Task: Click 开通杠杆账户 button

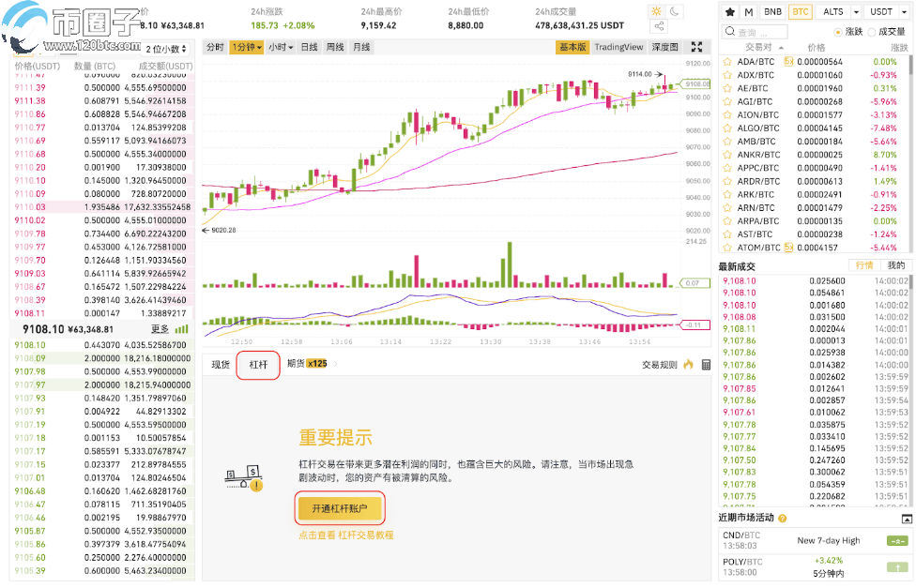Action: pos(340,508)
